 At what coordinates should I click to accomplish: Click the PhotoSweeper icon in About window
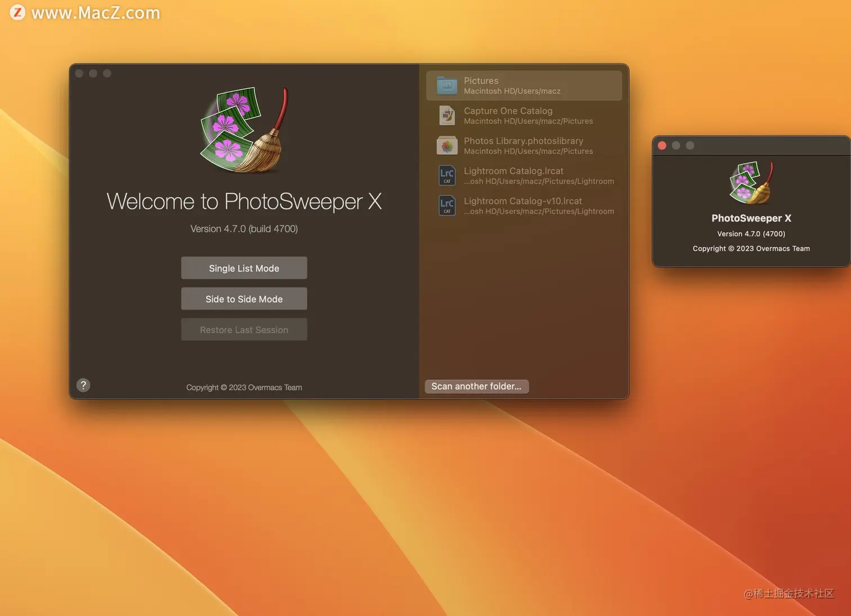[x=751, y=183]
